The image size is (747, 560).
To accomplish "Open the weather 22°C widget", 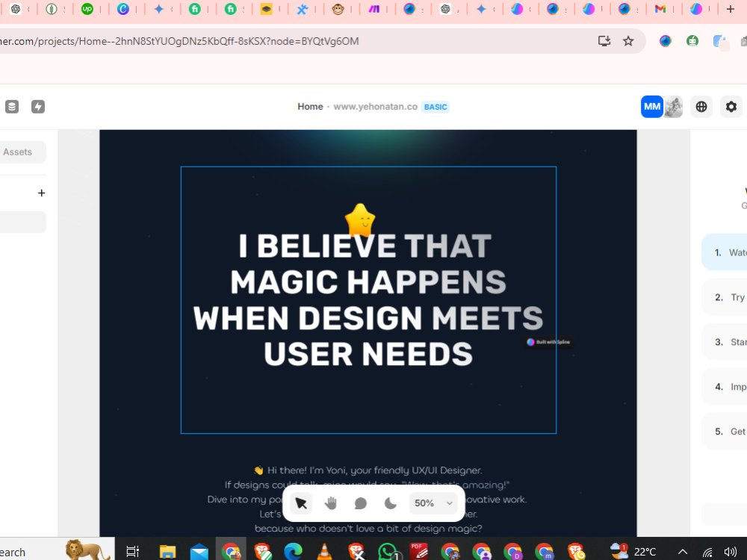I will [633, 551].
